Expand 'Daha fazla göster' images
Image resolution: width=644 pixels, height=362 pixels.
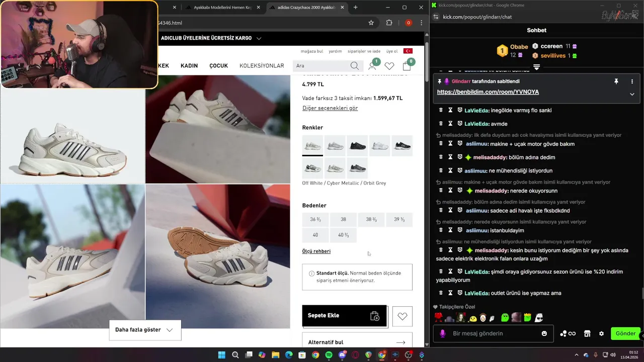[145, 330]
